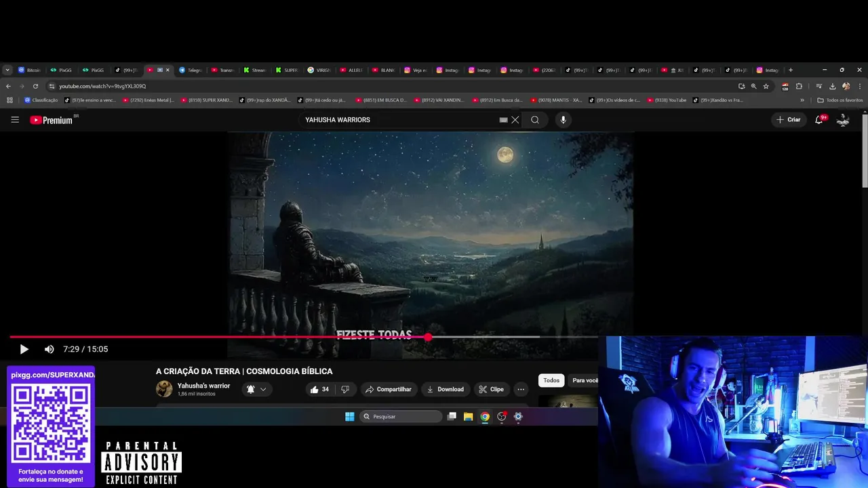Open the zoom magnifier in address bar
Image resolution: width=868 pixels, height=488 pixels.
[754, 86]
